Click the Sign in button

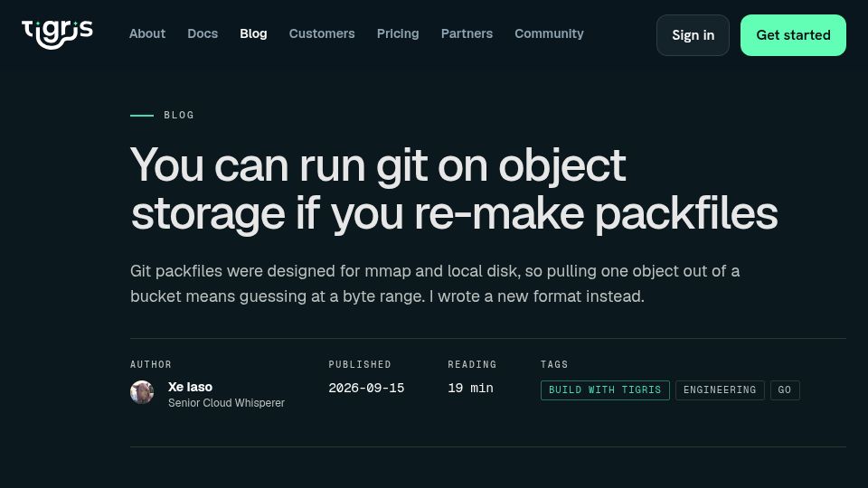pyautogui.click(x=693, y=35)
